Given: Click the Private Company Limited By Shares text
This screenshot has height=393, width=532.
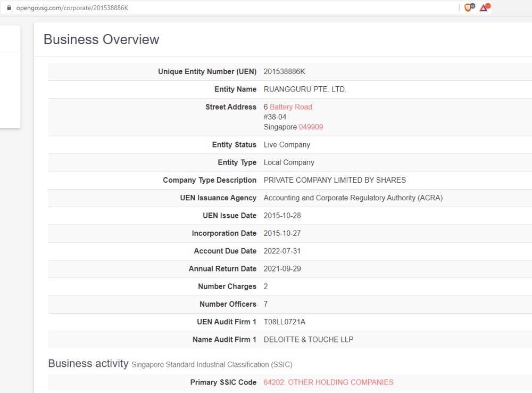Looking at the screenshot, I should point(335,180).
